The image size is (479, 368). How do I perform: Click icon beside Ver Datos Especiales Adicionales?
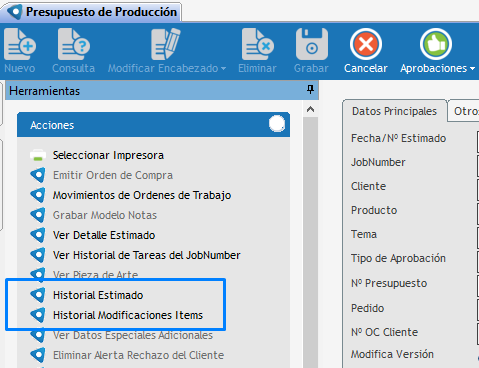tap(38, 336)
